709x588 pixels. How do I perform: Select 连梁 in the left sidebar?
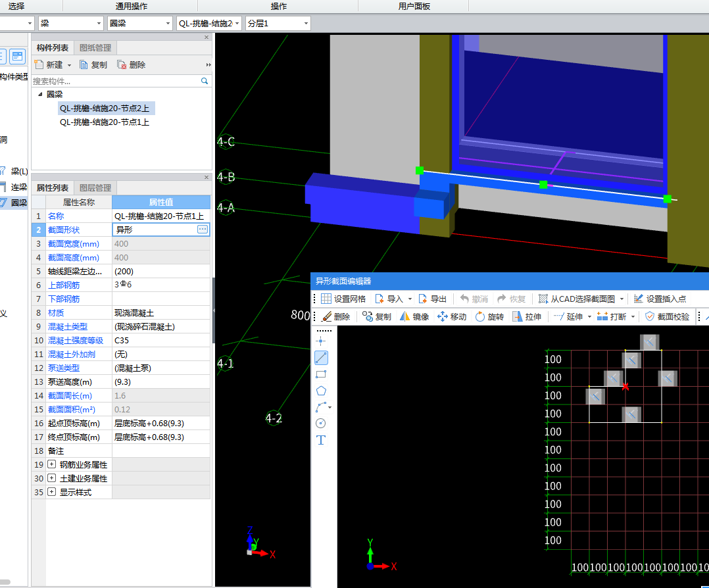click(x=14, y=187)
